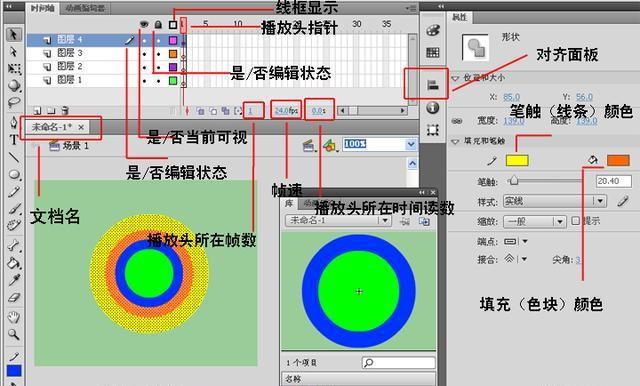The height and width of the screenshot is (386, 640).
Task: Select the 属性 properties tab
Action: (460, 17)
